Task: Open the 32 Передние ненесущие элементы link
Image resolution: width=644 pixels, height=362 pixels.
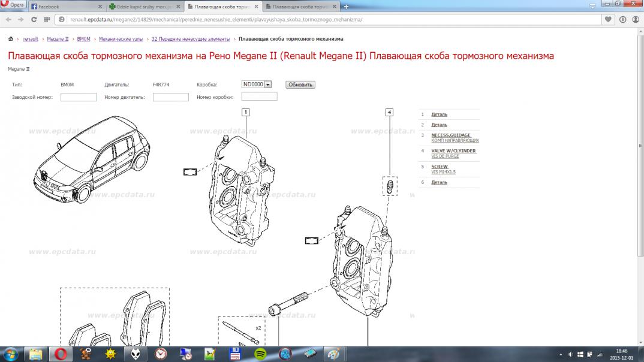Action: (x=191, y=39)
